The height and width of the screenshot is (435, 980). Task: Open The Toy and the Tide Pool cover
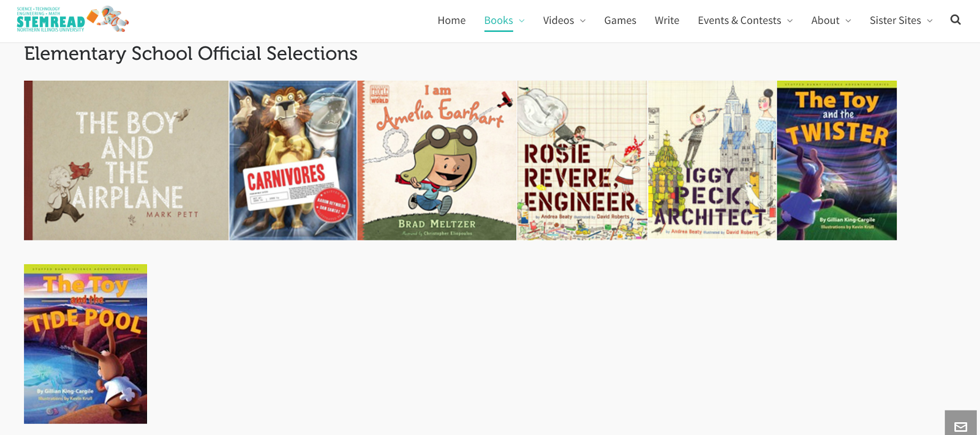tap(85, 344)
